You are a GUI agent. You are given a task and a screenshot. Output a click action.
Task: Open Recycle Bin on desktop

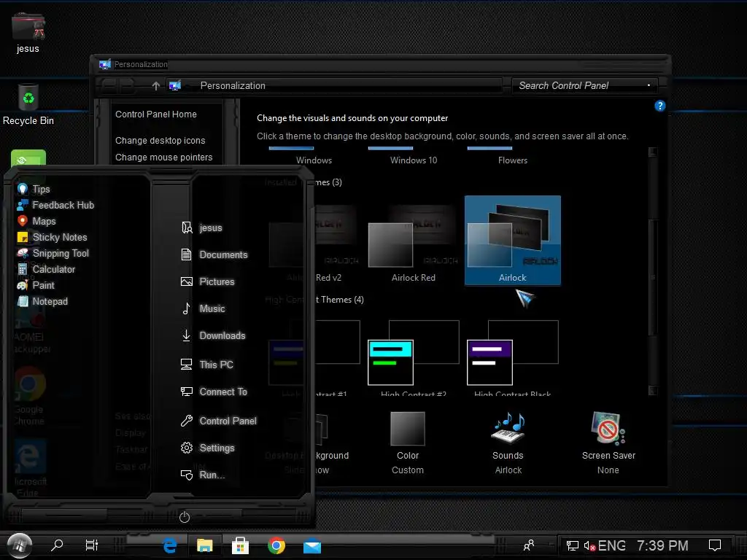[28, 105]
